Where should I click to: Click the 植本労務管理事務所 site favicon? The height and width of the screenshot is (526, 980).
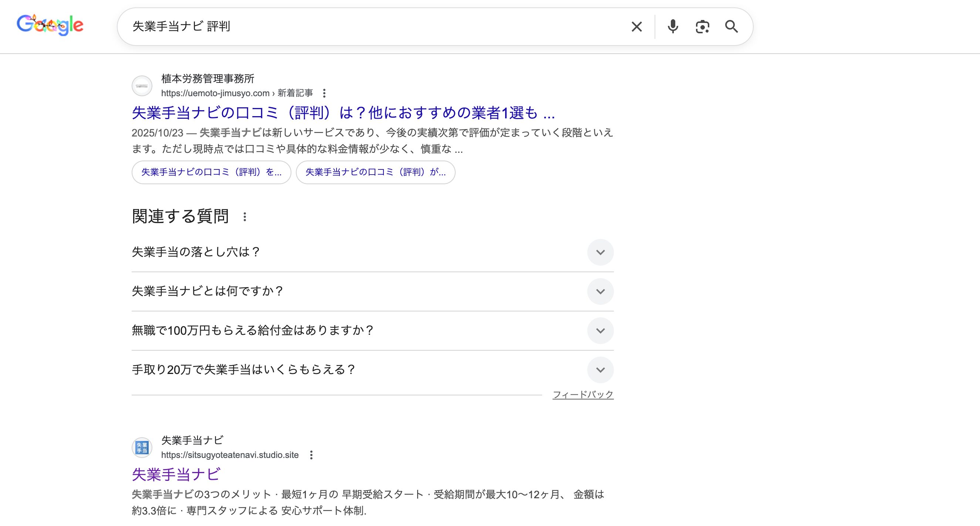click(x=142, y=86)
